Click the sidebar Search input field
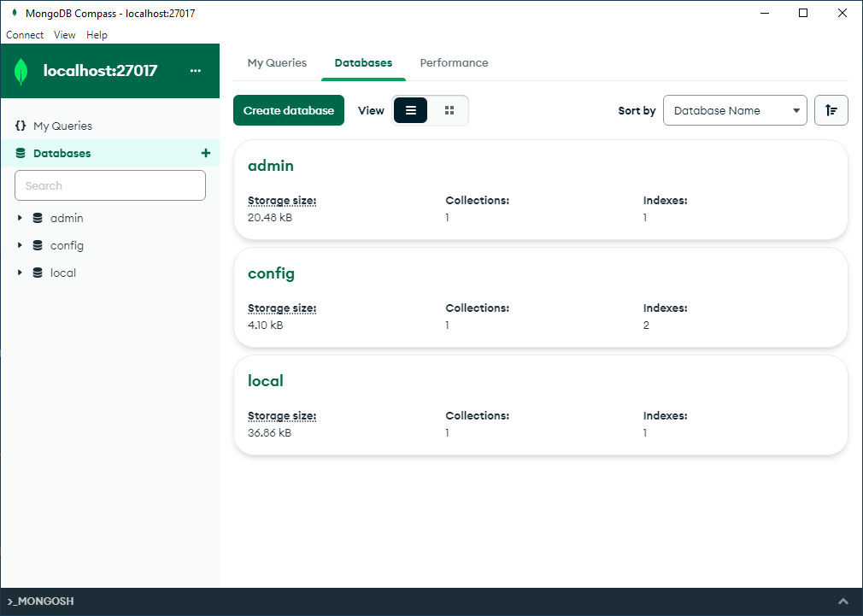The image size is (863, 616). point(110,185)
